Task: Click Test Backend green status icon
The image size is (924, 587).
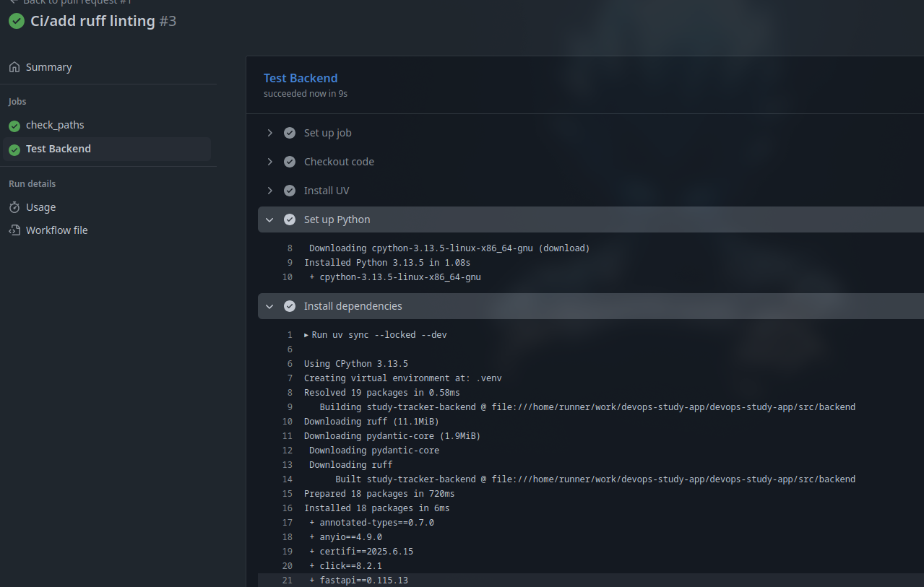Action: click(x=14, y=149)
